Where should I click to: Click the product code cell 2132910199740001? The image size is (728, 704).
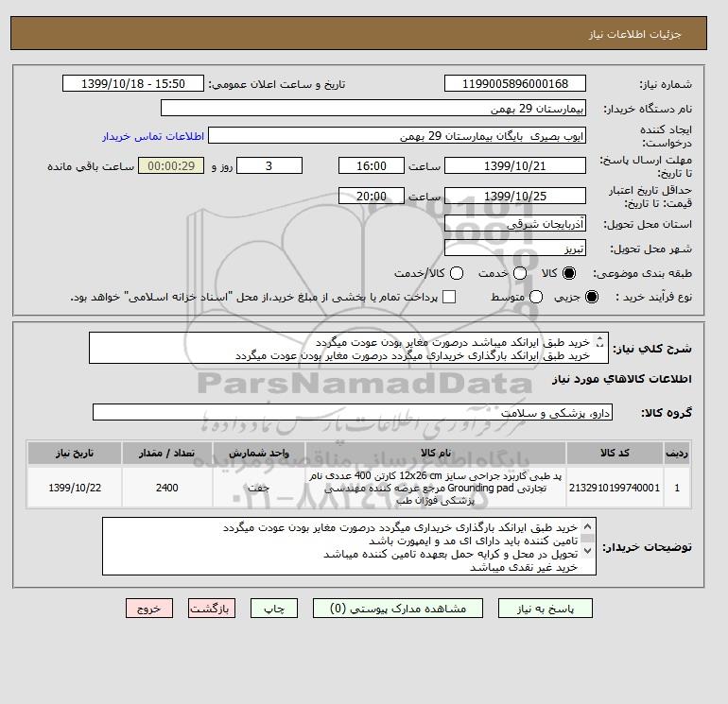615,488
